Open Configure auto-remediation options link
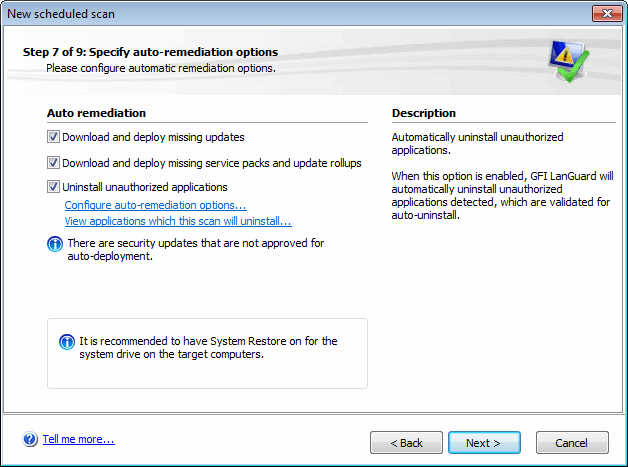 coord(155,205)
